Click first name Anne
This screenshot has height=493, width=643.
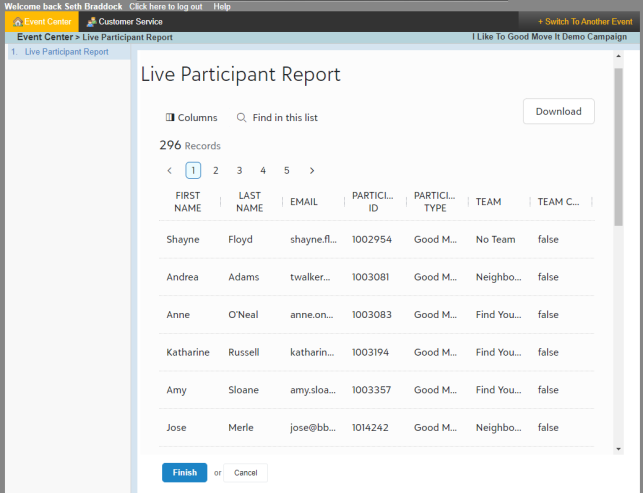178,315
